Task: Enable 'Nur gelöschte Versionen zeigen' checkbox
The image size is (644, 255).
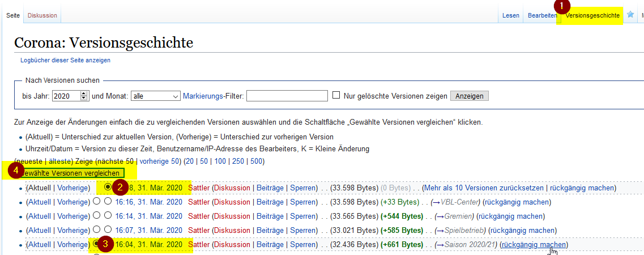Action: click(336, 96)
